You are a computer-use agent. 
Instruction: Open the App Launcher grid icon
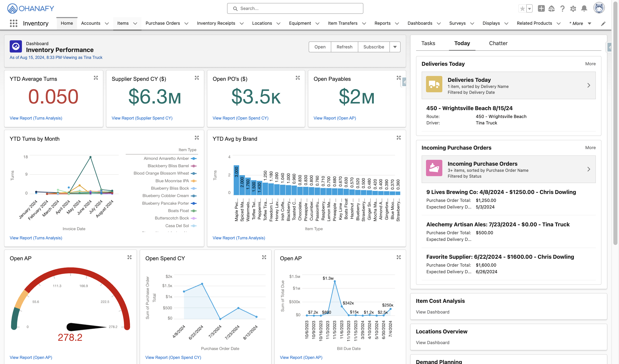click(x=14, y=23)
